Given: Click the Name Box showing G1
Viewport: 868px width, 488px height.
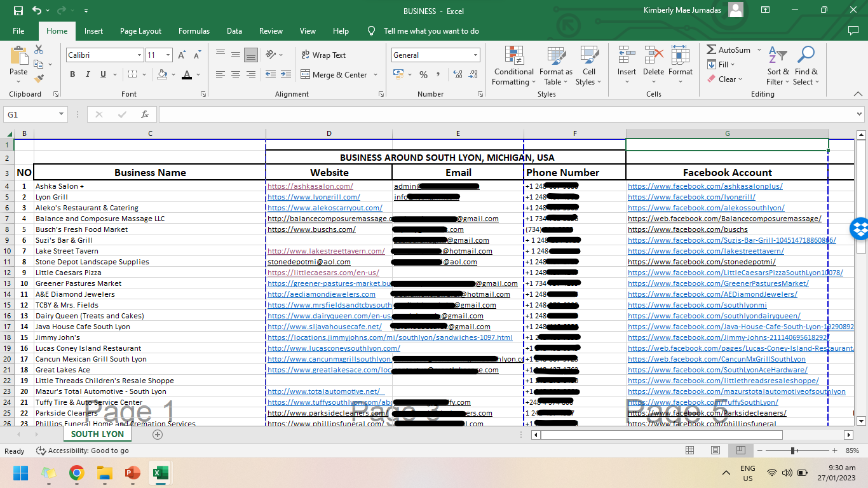Looking at the screenshot, I should [x=31, y=114].
